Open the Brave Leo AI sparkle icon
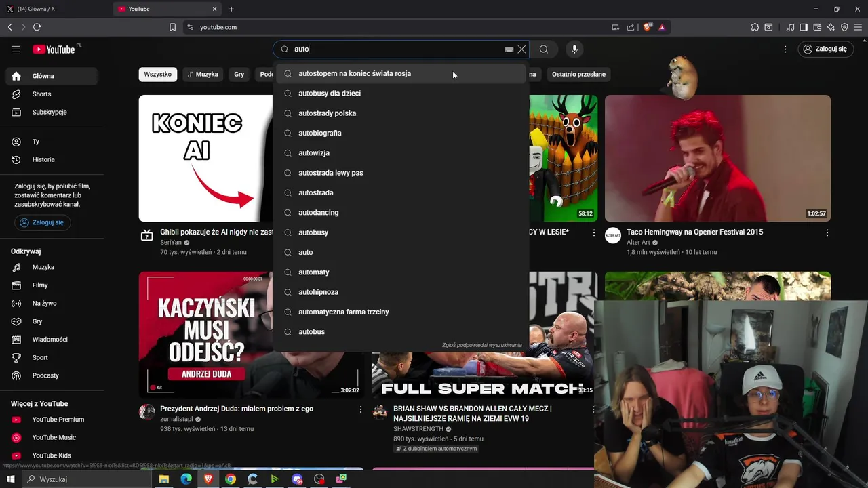 point(831,27)
